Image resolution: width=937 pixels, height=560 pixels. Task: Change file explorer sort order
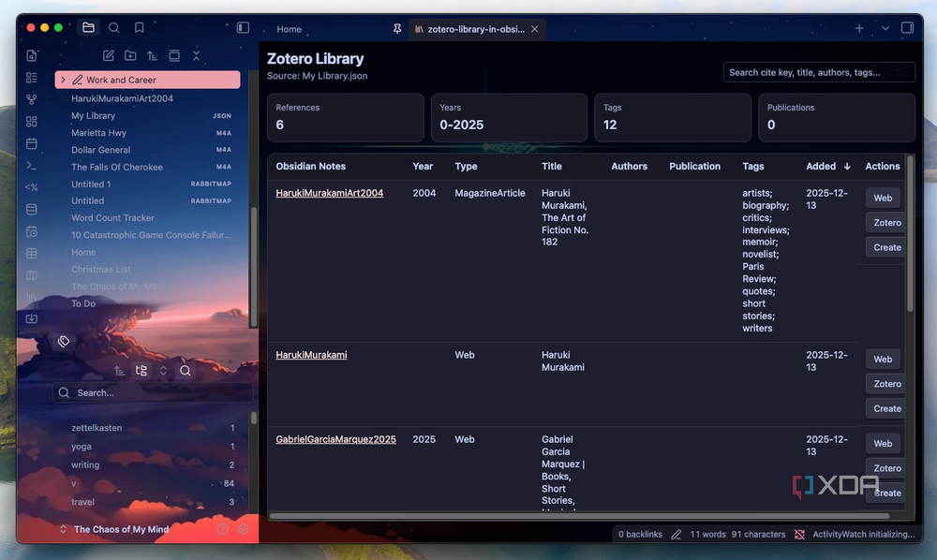(153, 55)
